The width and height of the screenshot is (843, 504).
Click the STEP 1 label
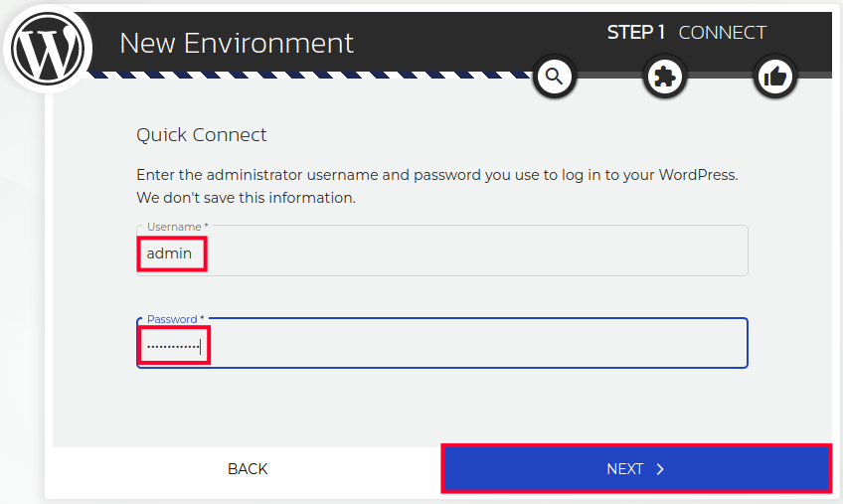click(636, 33)
